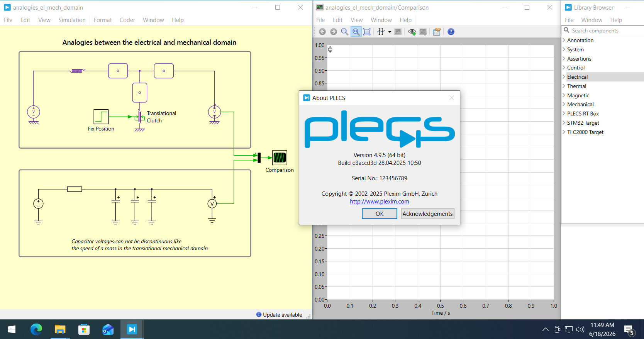The image size is (644, 339).
Task: Click the hold current trace eye icon
Action: click(x=412, y=32)
